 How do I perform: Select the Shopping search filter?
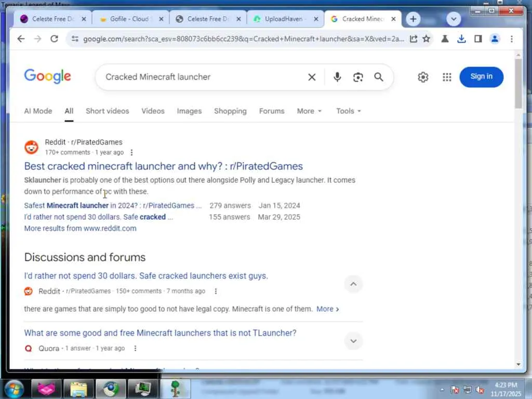230,111
